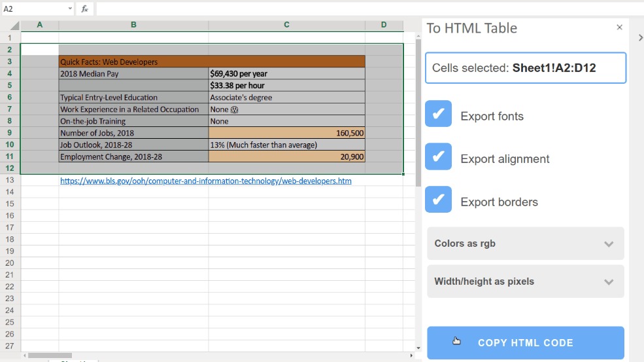Open the Name Box dropdown arrow
Image resolution: width=644 pixels, height=362 pixels.
(70, 9)
